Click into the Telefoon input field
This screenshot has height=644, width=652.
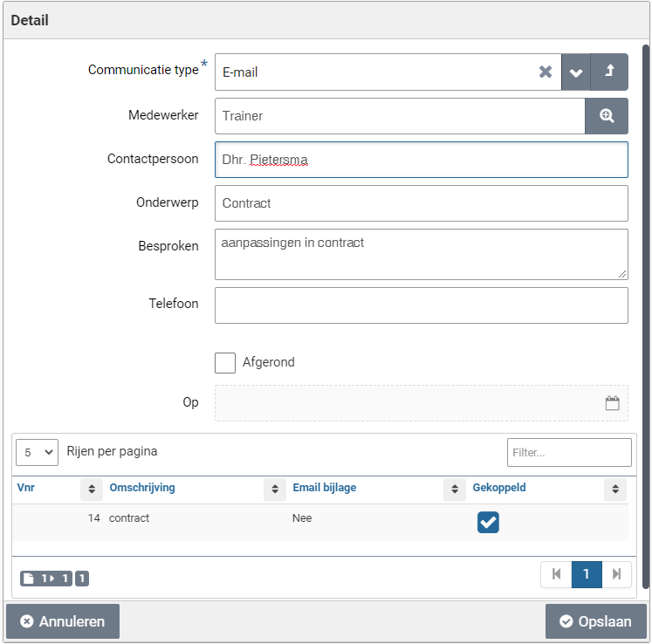(x=421, y=305)
